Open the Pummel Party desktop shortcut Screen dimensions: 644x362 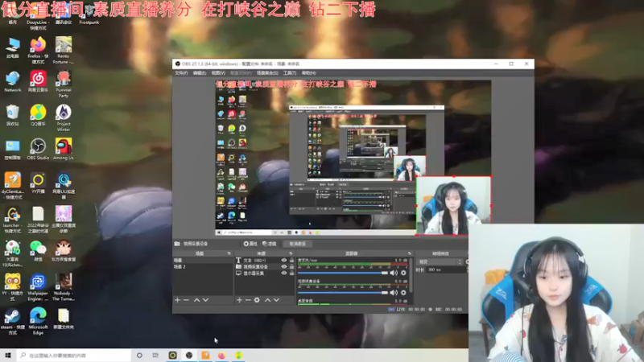pos(64,84)
